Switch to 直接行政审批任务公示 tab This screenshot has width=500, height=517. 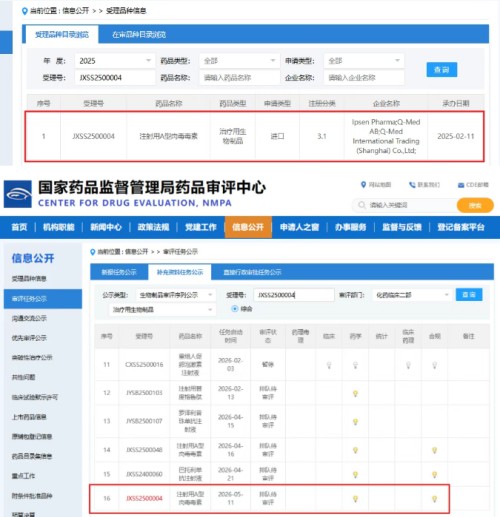pos(252,272)
